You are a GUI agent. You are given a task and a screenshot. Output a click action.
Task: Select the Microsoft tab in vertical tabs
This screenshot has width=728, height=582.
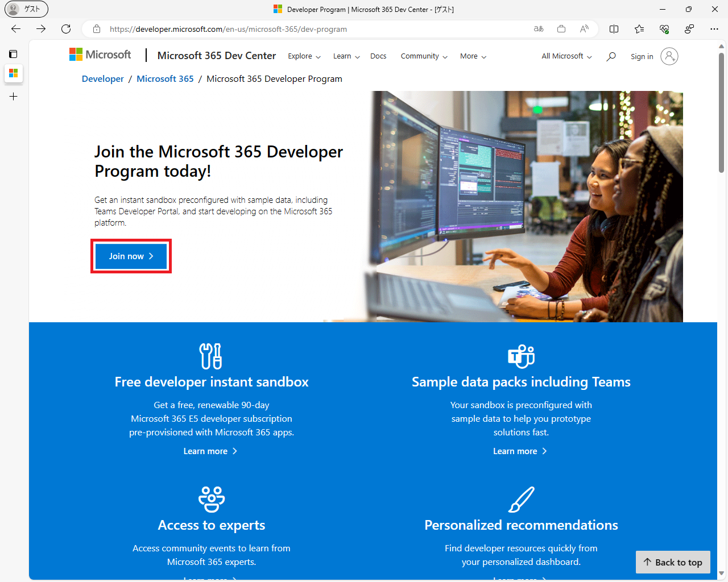click(x=14, y=73)
